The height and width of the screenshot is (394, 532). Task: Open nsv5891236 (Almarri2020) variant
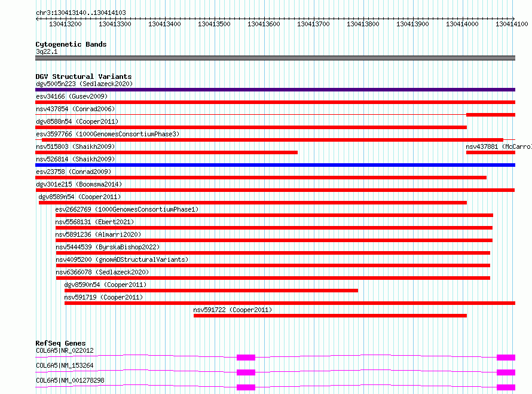98,234
